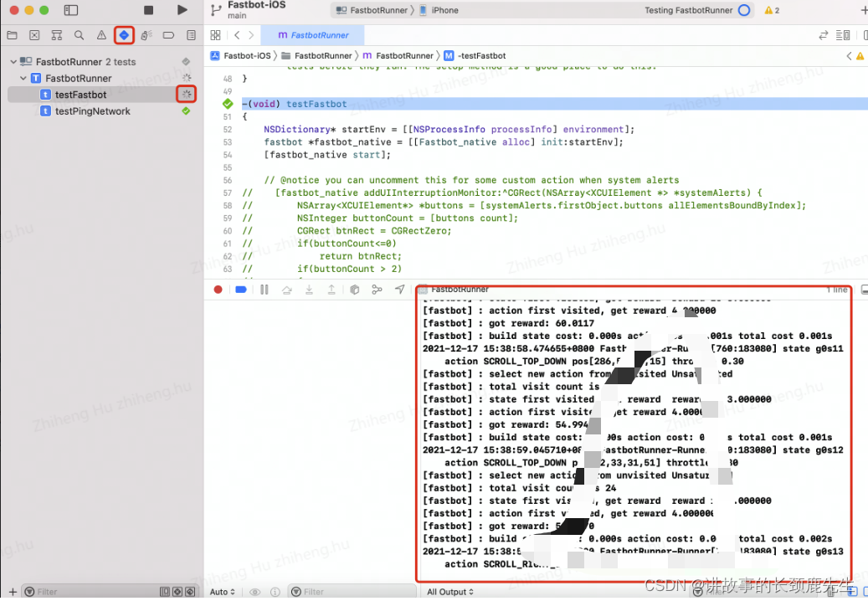
Task: Click the add button in navigator footer
Action: click(13, 592)
